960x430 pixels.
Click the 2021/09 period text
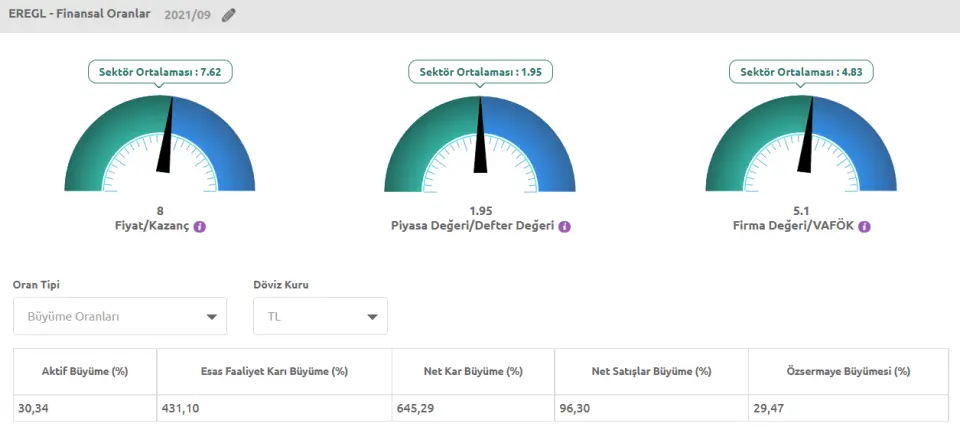pyautogui.click(x=187, y=15)
